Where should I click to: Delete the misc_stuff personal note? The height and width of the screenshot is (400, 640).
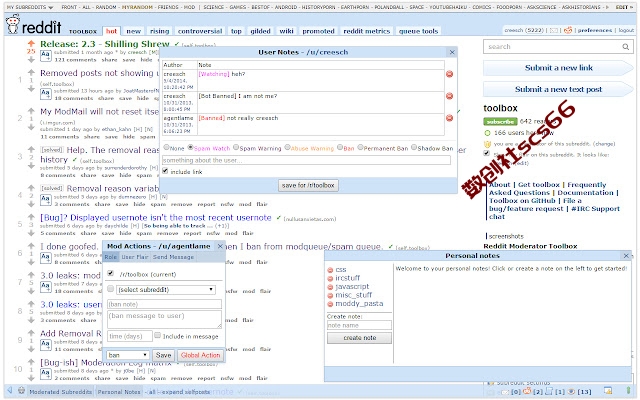pyautogui.click(x=330, y=296)
